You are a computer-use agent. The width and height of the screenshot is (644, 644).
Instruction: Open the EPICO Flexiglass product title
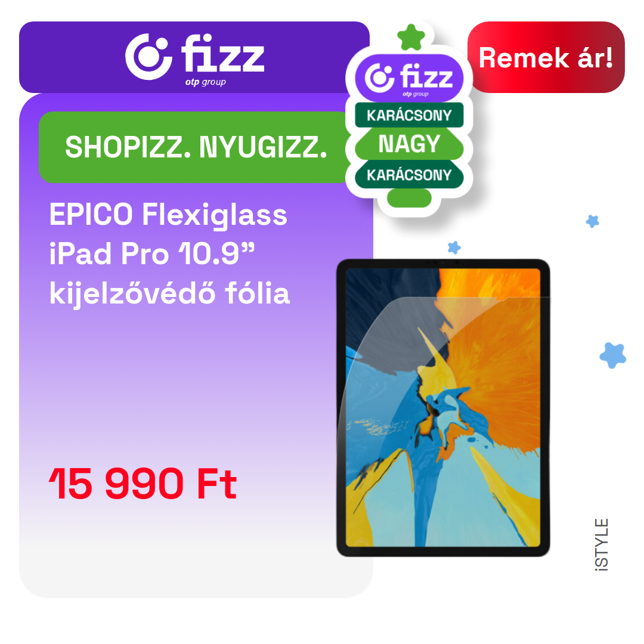pos(168,215)
